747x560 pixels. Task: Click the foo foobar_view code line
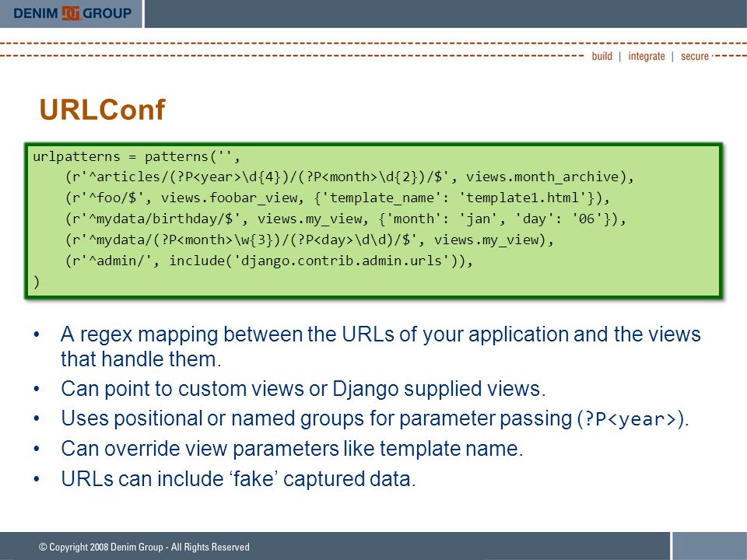coord(337,198)
